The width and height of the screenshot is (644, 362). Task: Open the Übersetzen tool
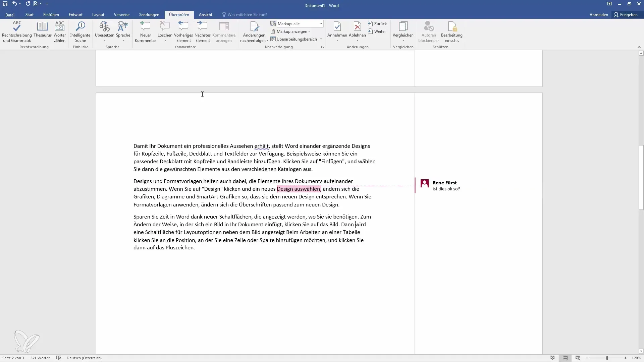pos(104,29)
